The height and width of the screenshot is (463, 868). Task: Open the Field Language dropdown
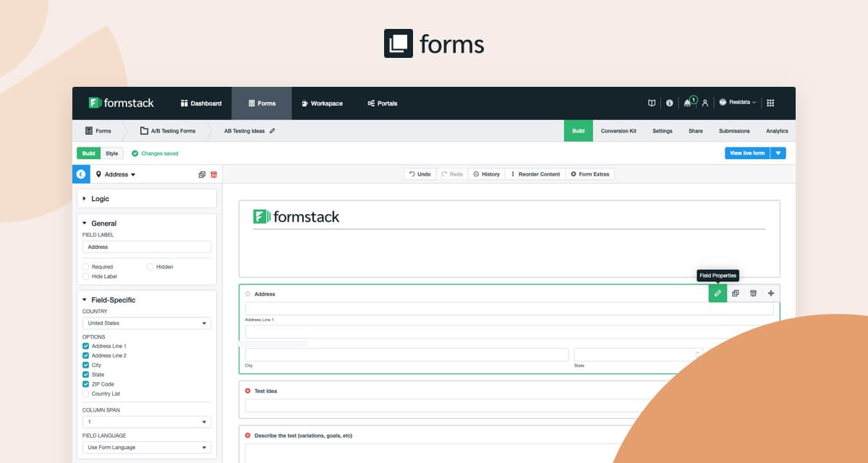click(x=146, y=447)
